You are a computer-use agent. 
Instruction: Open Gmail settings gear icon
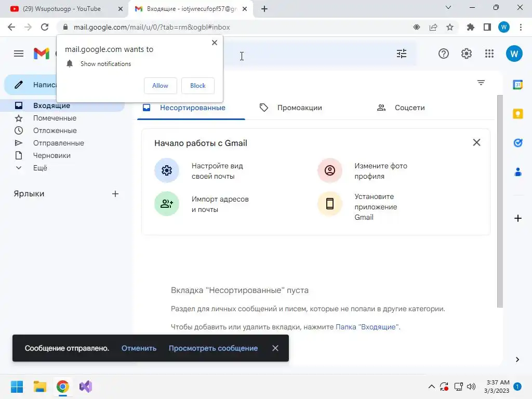tap(467, 54)
